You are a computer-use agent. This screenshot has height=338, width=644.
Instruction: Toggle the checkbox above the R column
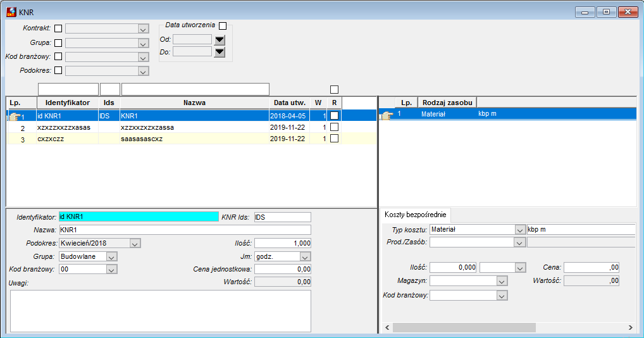pyautogui.click(x=334, y=89)
